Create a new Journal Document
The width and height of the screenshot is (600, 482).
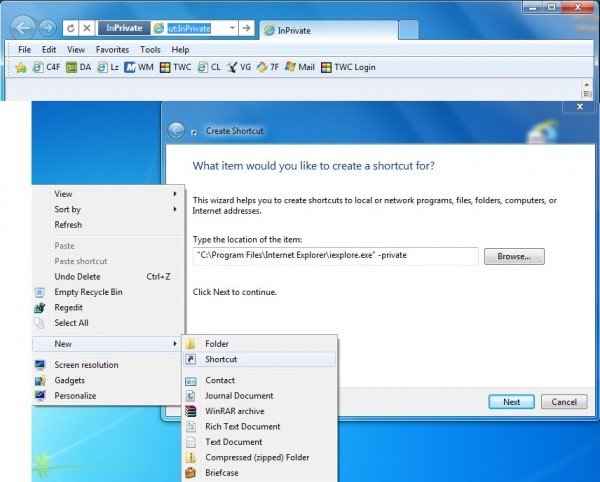(260, 396)
